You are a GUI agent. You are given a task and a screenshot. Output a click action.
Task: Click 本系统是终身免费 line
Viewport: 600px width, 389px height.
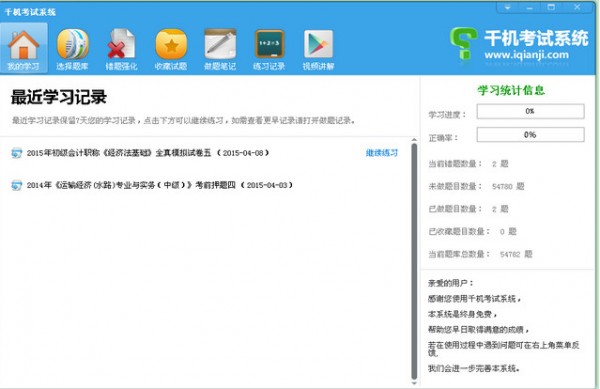462,314
